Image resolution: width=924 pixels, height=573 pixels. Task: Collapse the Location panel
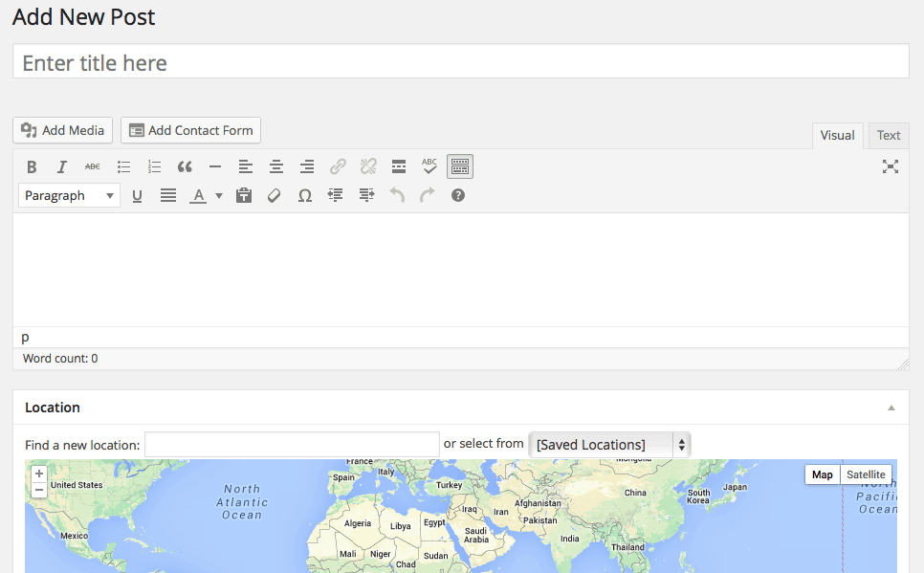(891, 408)
